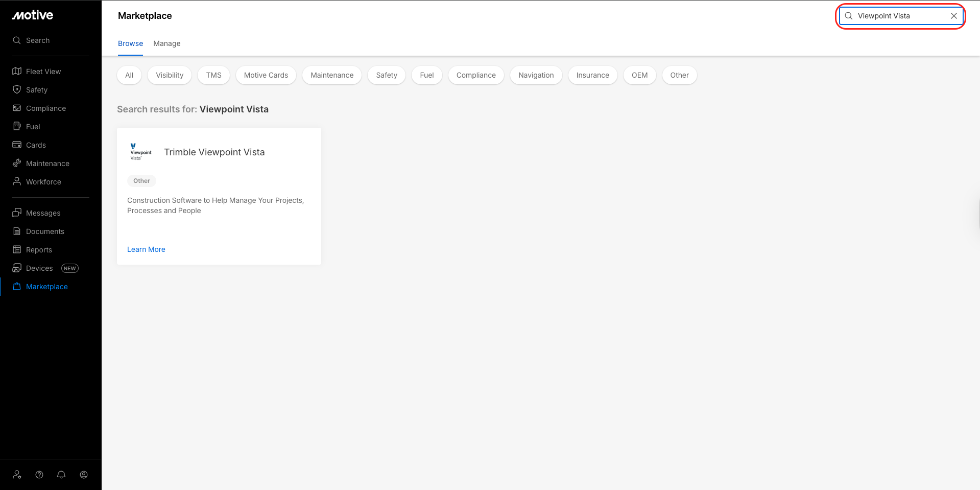Click the 'Search results for: Viewpoint Vista' heading

(x=193, y=109)
